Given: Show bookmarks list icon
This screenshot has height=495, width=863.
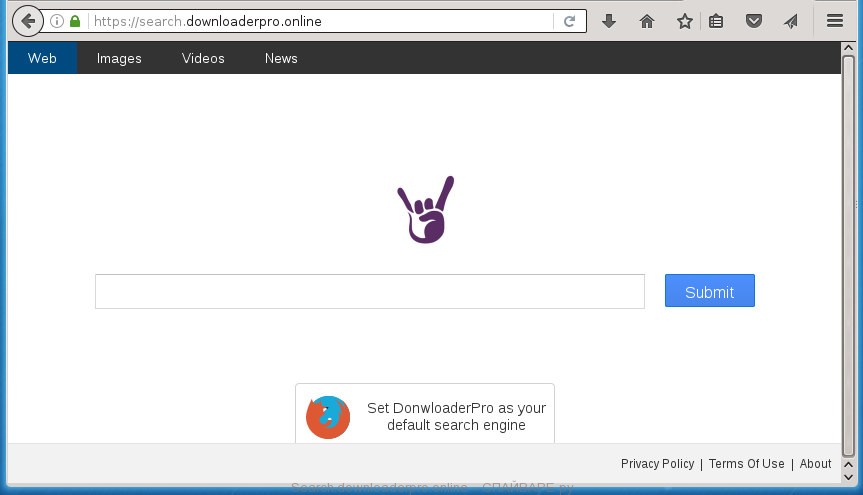Looking at the screenshot, I should tap(716, 21).
